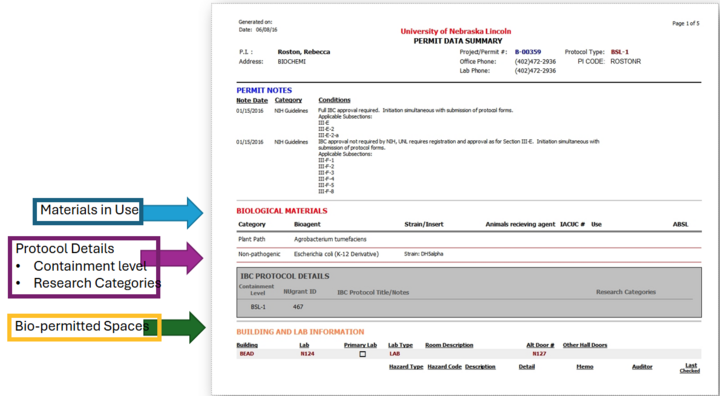Screen dimensions: 720x396
Task: Click the Strain/Insert column header
Action: pyautogui.click(x=424, y=225)
